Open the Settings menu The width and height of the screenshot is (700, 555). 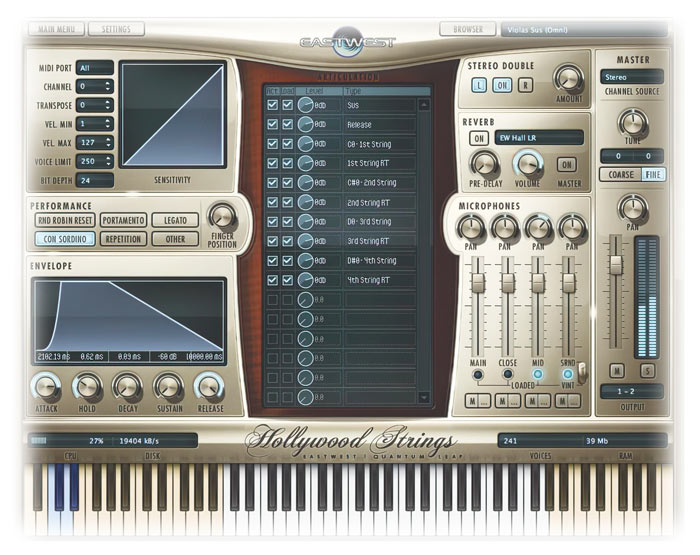[x=117, y=29]
